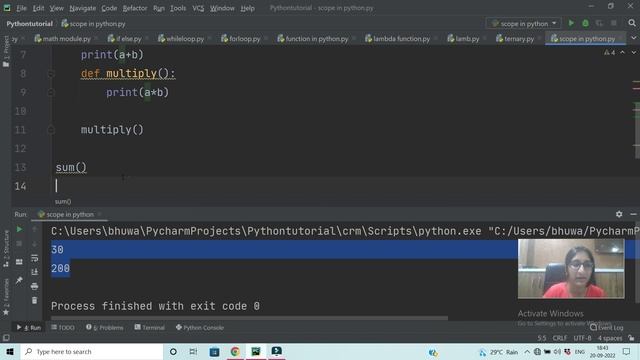The width and height of the screenshot is (640, 360).
Task: Switch to ternary.py tab
Action: (519, 39)
